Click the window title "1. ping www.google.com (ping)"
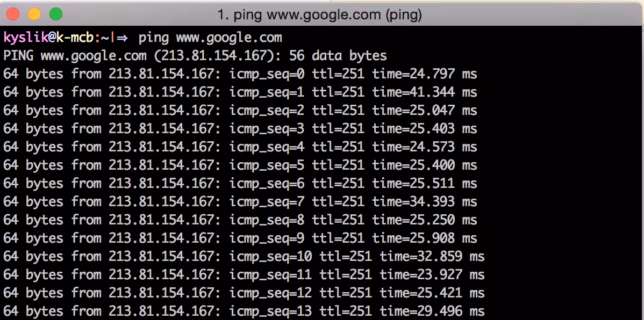Screen dimensions: 644x320 tap(319, 15)
